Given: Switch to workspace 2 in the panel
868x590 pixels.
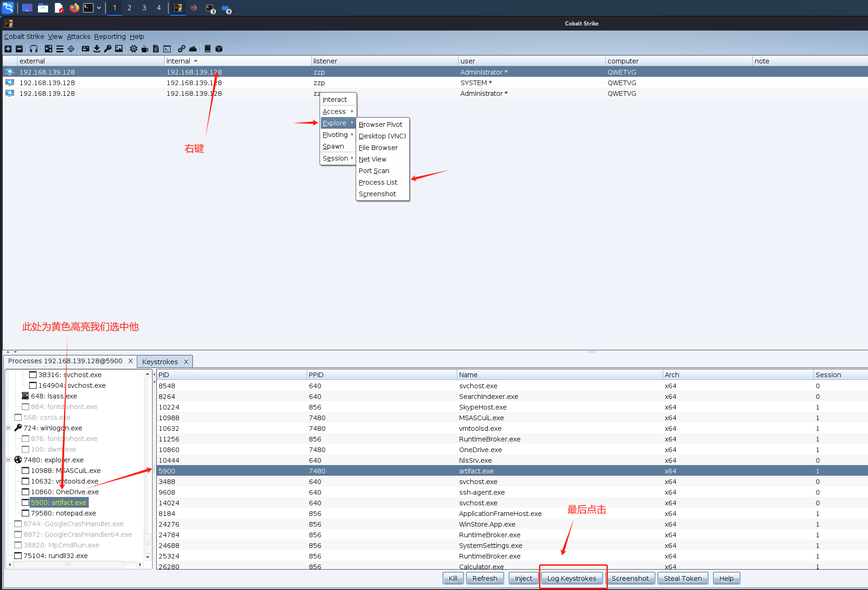Looking at the screenshot, I should (x=129, y=8).
